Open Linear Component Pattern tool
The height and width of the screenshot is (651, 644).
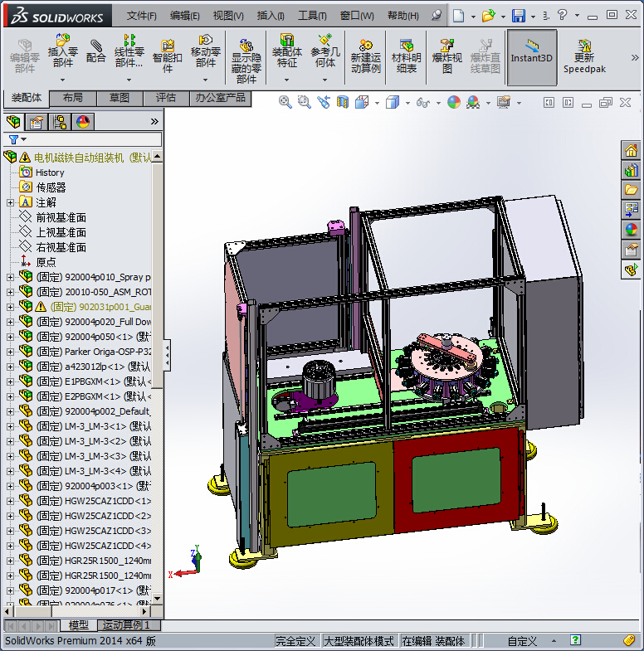[129, 51]
